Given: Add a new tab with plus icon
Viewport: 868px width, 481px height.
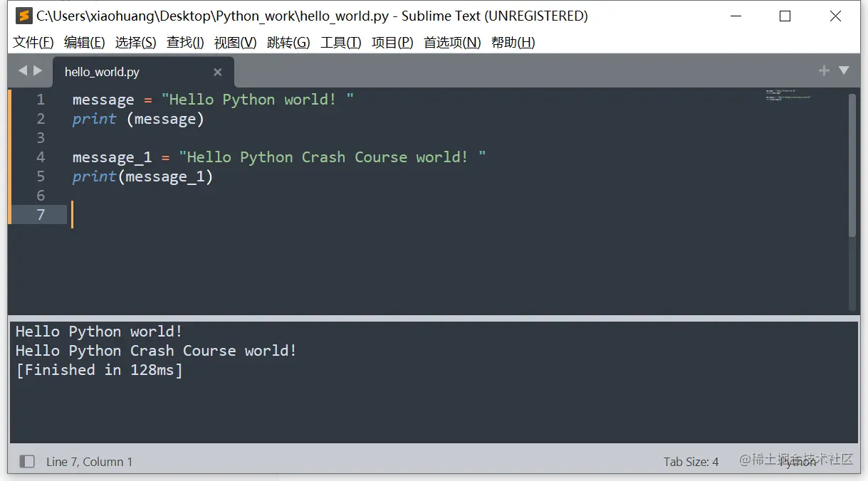Looking at the screenshot, I should click(x=824, y=70).
